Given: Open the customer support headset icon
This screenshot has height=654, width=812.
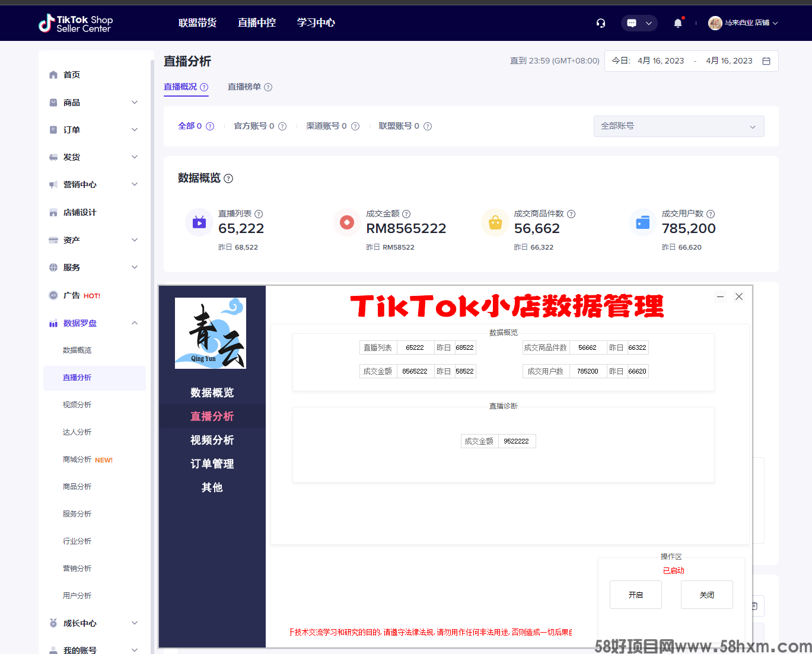Looking at the screenshot, I should coord(601,23).
